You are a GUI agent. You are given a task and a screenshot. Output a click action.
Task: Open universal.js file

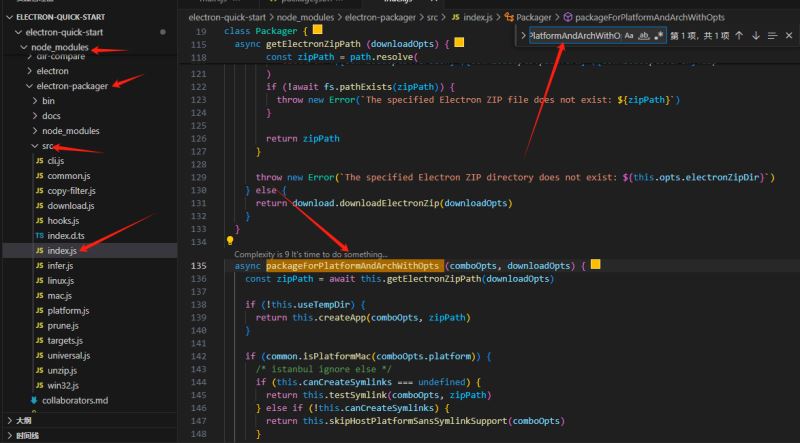69,355
